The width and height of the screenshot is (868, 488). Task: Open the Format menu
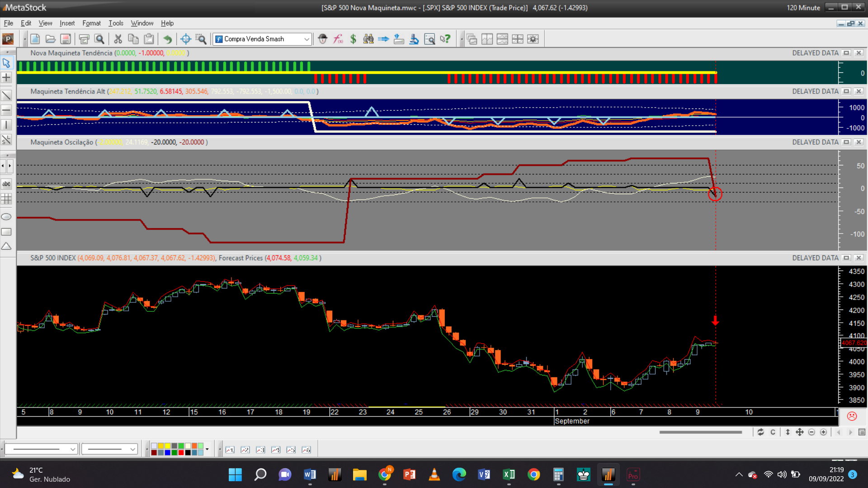91,23
